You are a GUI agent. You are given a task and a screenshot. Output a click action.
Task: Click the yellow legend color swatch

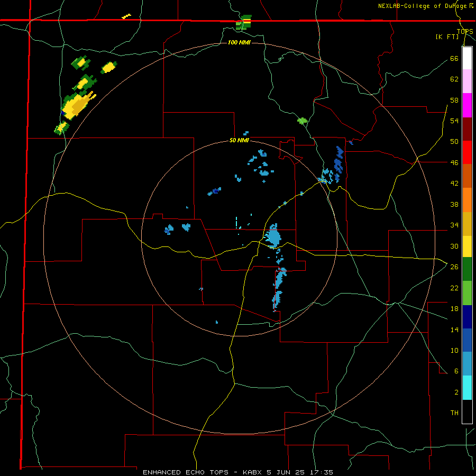tap(467, 246)
